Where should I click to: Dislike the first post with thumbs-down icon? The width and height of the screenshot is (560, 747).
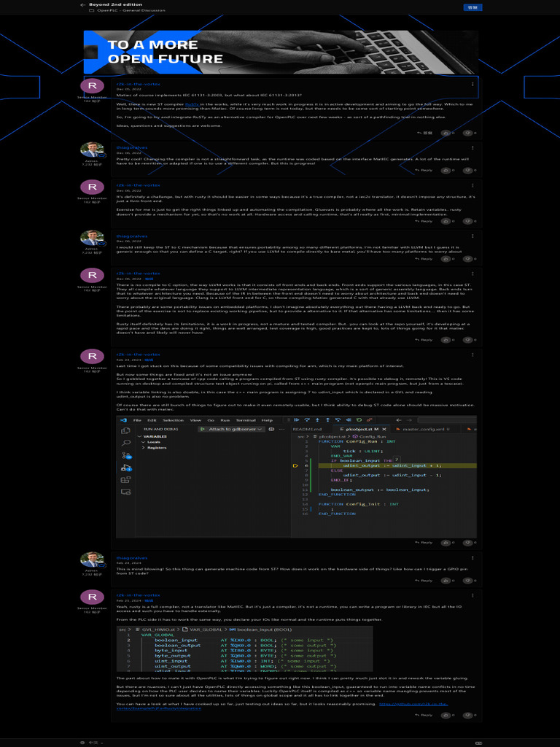click(467, 133)
